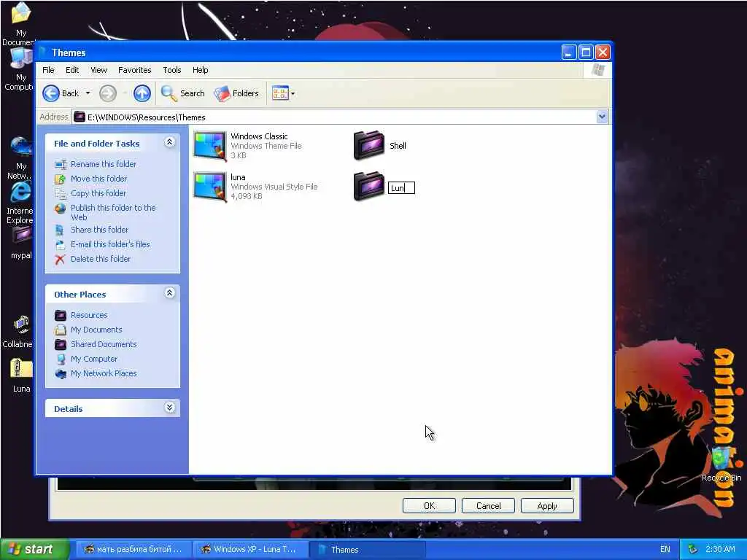Click Copy this folder
The height and width of the screenshot is (560, 747).
(x=98, y=193)
